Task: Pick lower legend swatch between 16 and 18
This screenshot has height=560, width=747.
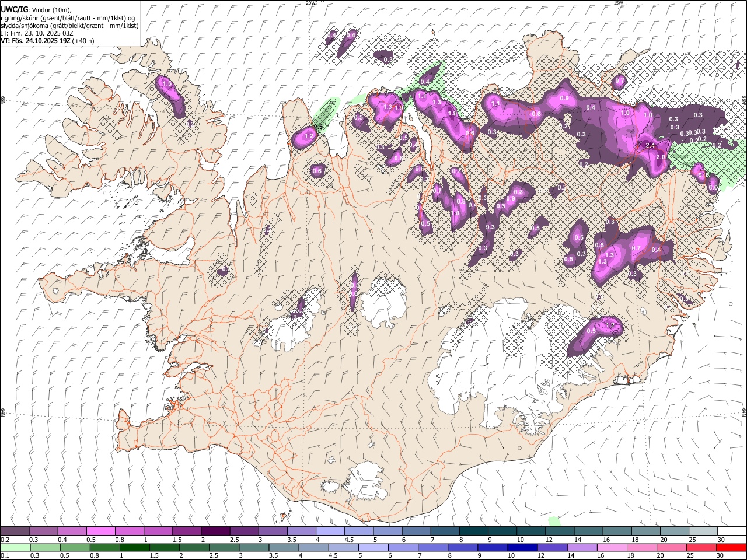Action: point(613,547)
